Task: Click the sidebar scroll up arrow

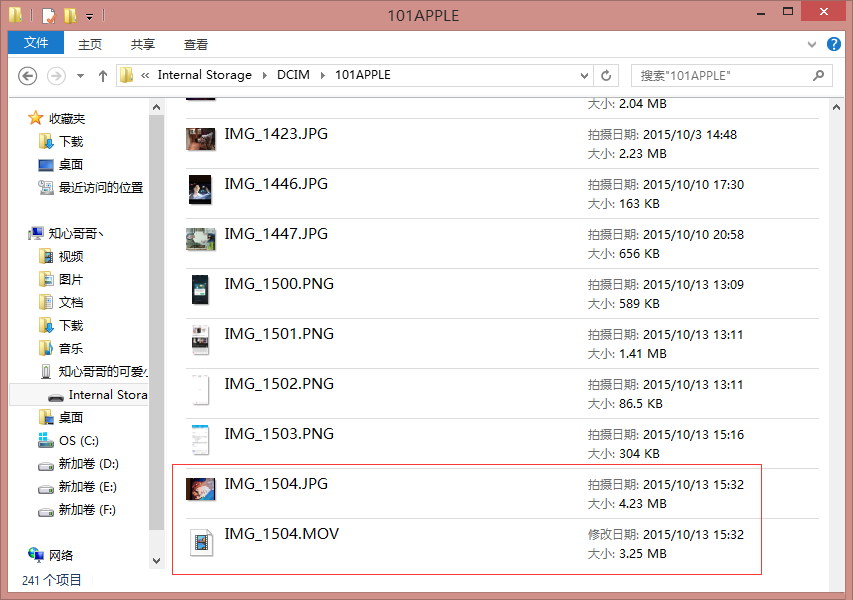Action: point(157,107)
